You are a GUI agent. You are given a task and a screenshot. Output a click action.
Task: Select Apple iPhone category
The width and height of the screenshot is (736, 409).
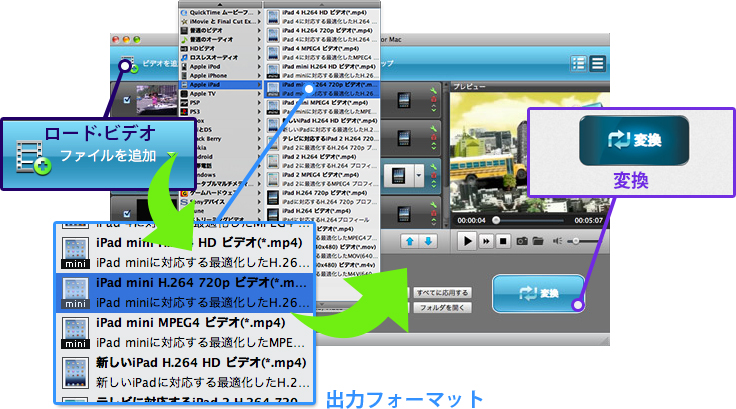coord(220,76)
